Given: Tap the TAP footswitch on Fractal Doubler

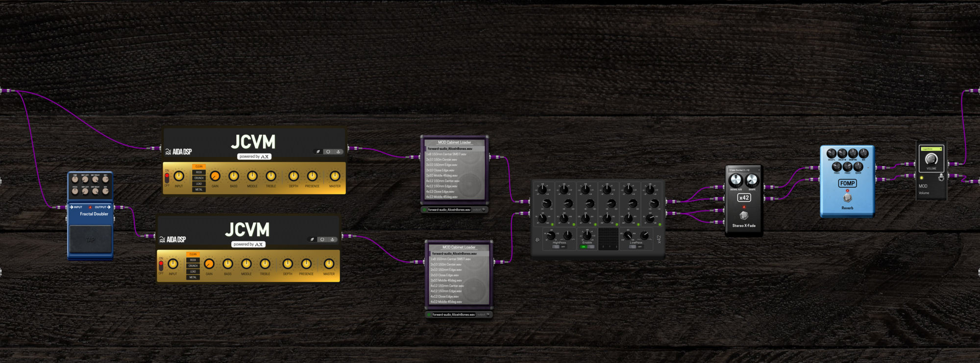Looking at the screenshot, I should point(90,240).
